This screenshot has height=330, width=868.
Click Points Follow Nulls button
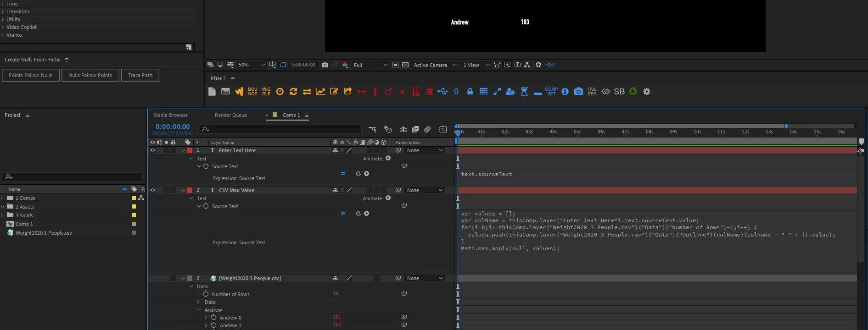(x=31, y=75)
